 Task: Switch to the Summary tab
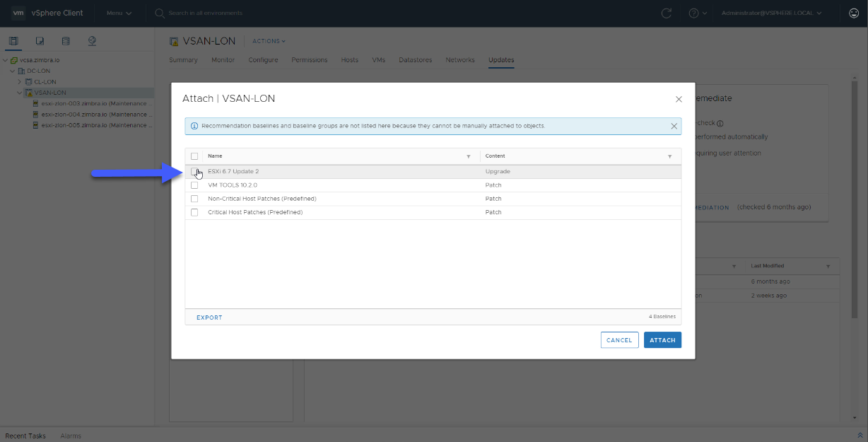click(x=183, y=60)
